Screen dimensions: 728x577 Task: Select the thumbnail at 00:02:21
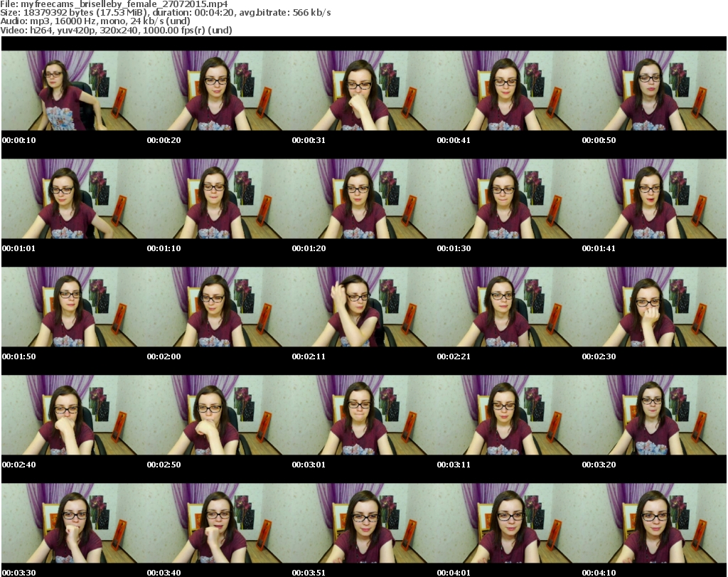pos(509,307)
